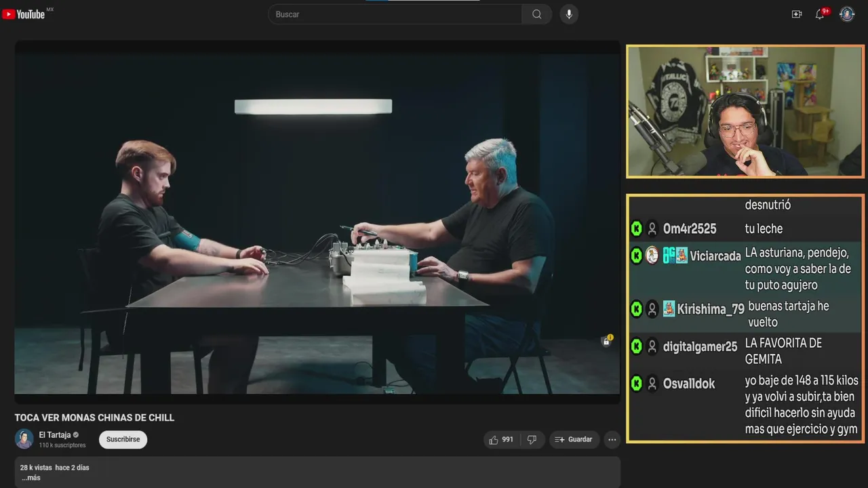Click Kirishima_79's emote badge
Viewport: 868px width, 488px height.
point(669,309)
